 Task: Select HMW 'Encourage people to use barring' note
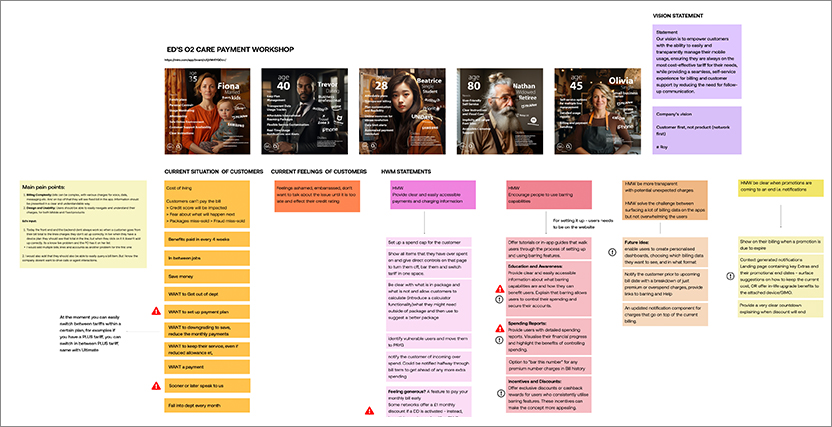[x=549, y=195]
